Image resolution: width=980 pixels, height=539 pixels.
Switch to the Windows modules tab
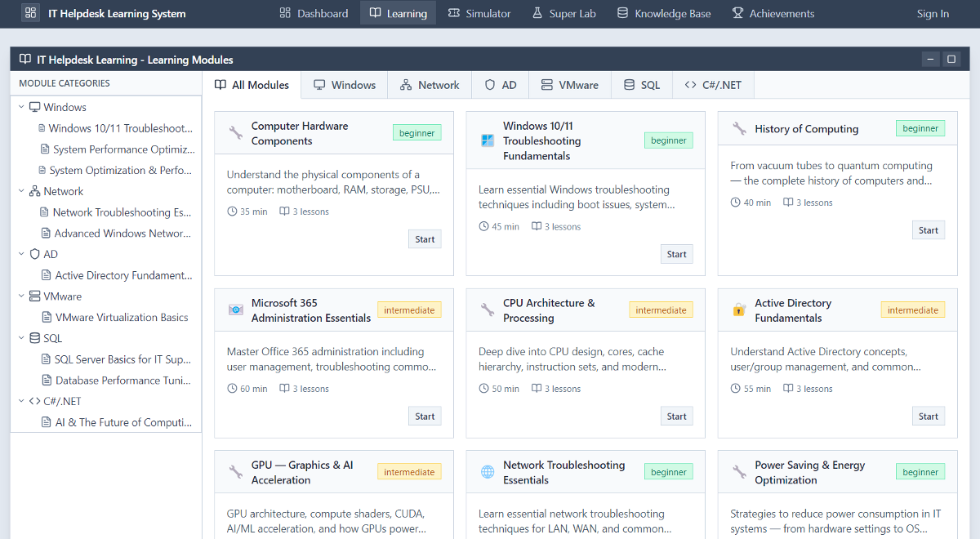coord(345,85)
